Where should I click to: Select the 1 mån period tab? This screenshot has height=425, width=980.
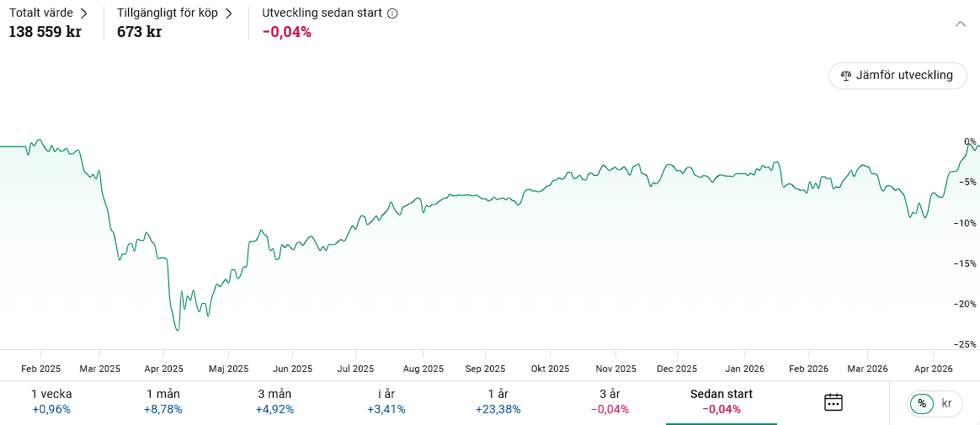[x=163, y=401]
